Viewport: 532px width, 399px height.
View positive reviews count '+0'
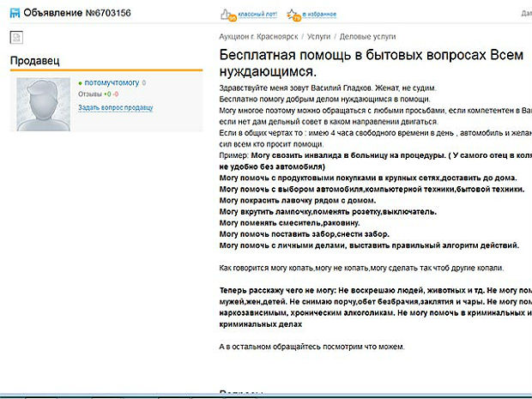pos(107,94)
